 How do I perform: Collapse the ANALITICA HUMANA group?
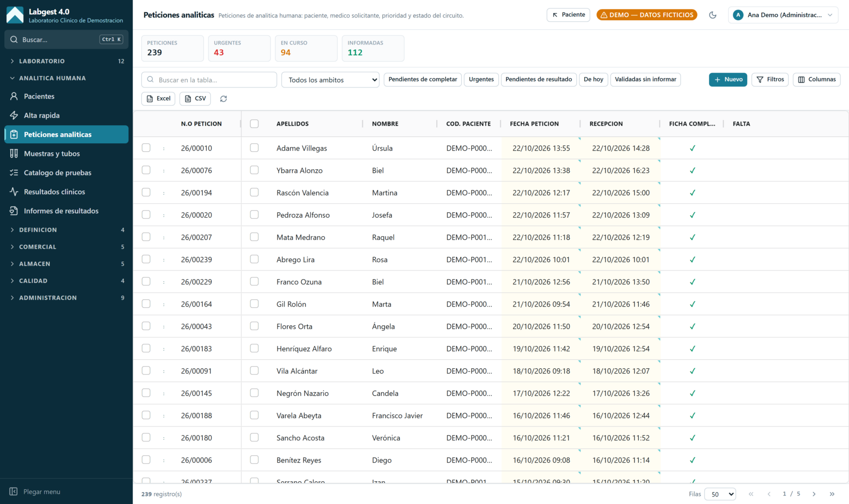(x=66, y=78)
